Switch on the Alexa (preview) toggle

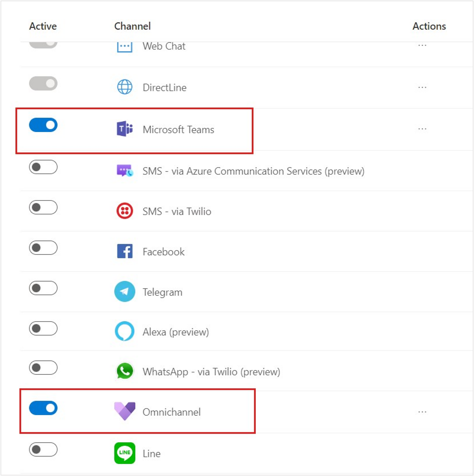(x=43, y=328)
